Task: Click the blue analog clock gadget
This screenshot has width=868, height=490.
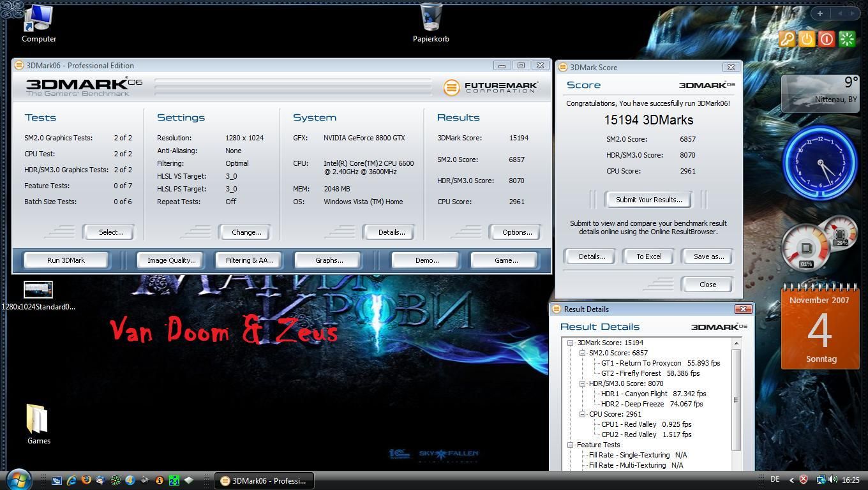Action: (x=820, y=163)
